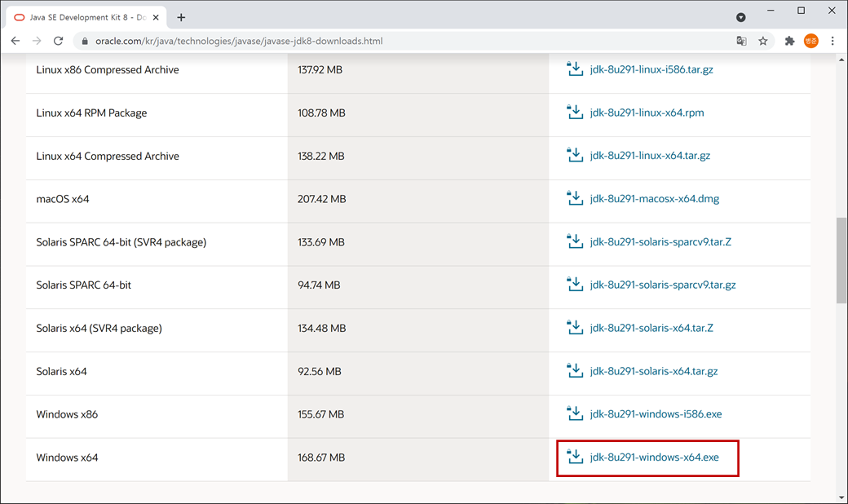Image resolution: width=848 pixels, height=504 pixels.
Task: Download jdk-8u291-macosx-x64.dmg link
Action: [x=655, y=198]
